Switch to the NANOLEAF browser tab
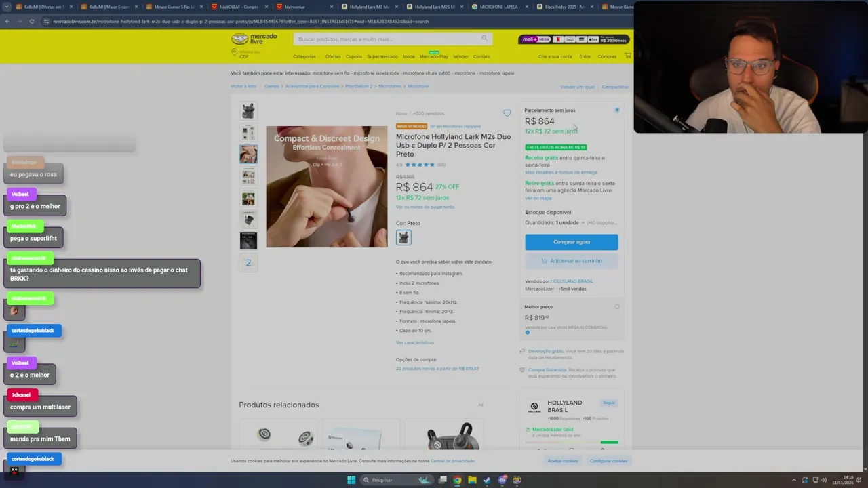This screenshot has height=488, width=868. pyautogui.click(x=238, y=7)
